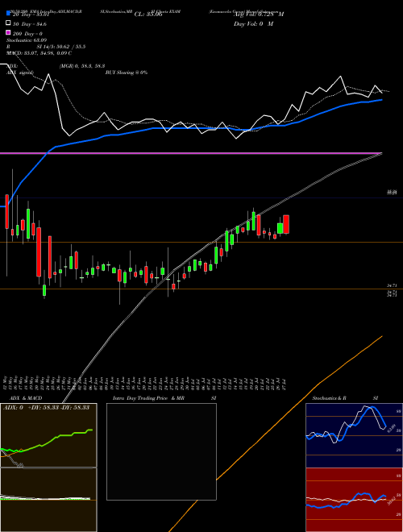Click the large red last candlestick
Viewport: 403px width, 532px height.
pyautogui.click(x=286, y=224)
